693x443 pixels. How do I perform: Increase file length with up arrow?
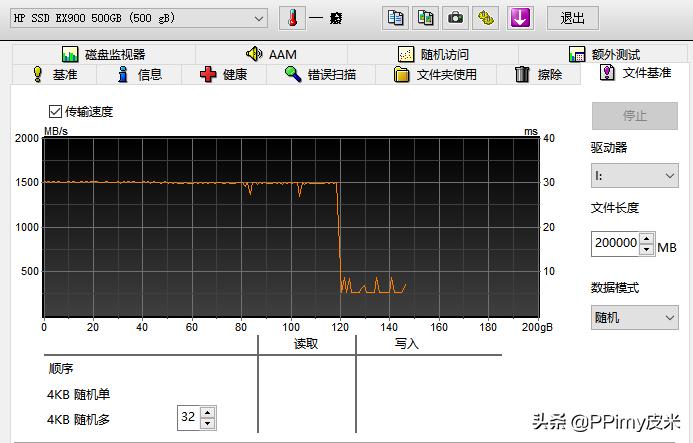pos(647,238)
